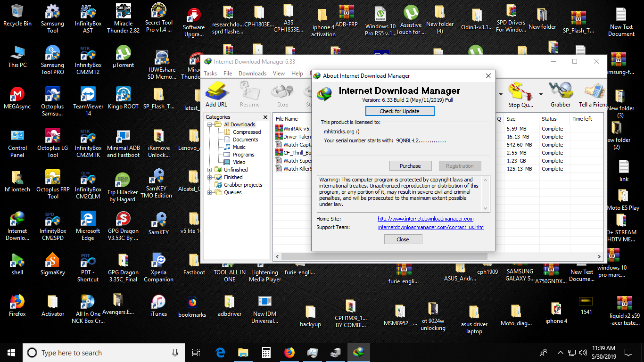
Task: Select the MEGAsync desktop icon
Action: [17, 98]
